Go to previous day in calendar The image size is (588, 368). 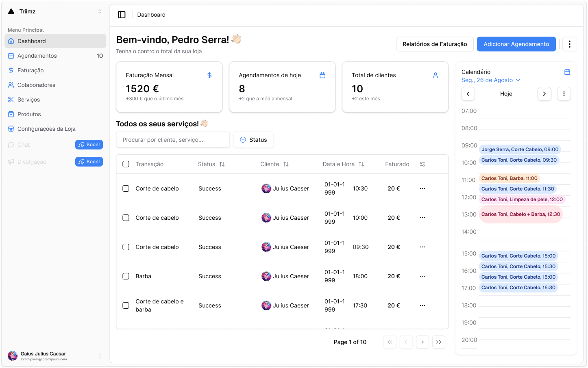[x=468, y=94]
